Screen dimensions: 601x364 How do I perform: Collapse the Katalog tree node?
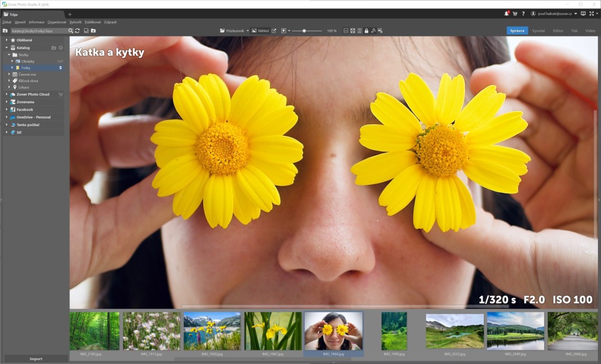click(7, 48)
